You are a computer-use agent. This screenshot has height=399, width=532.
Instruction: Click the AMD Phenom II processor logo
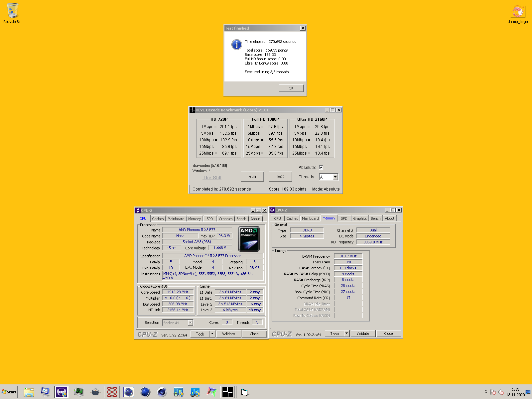click(249, 239)
